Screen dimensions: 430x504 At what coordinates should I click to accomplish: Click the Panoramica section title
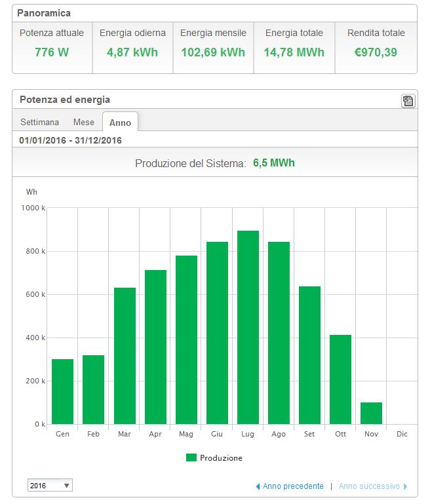[44, 13]
